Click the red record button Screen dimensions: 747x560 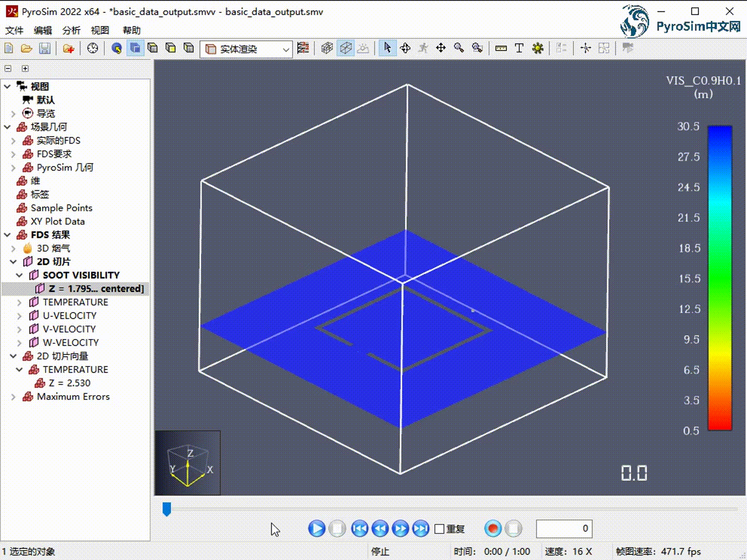point(493,528)
